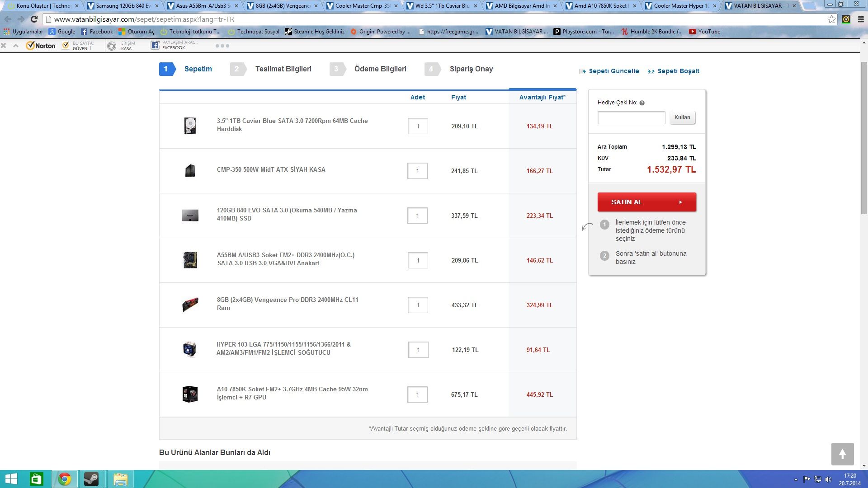The height and width of the screenshot is (488, 868).
Task: Switch to the Samsung 120Gb 840 Evo tab
Action: tap(123, 6)
